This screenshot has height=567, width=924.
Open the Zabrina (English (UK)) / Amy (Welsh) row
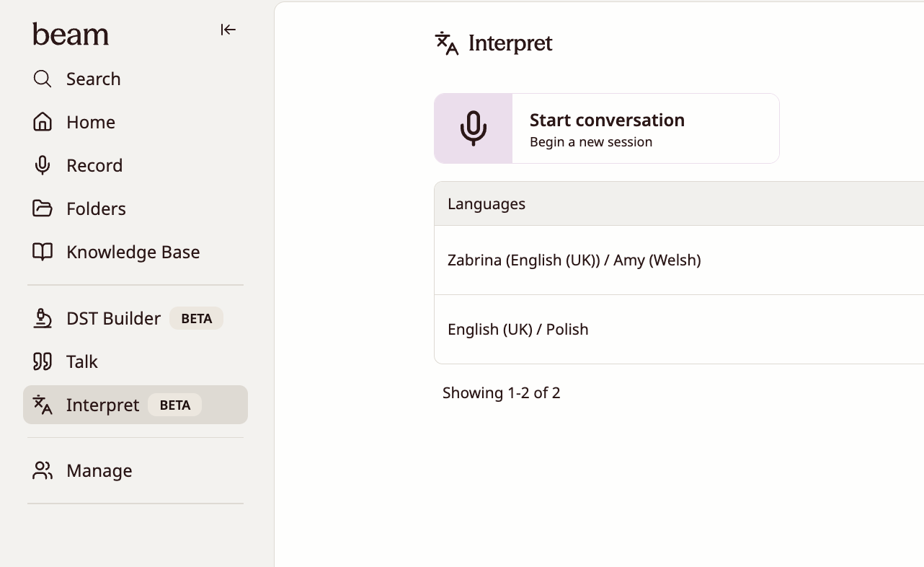679,260
